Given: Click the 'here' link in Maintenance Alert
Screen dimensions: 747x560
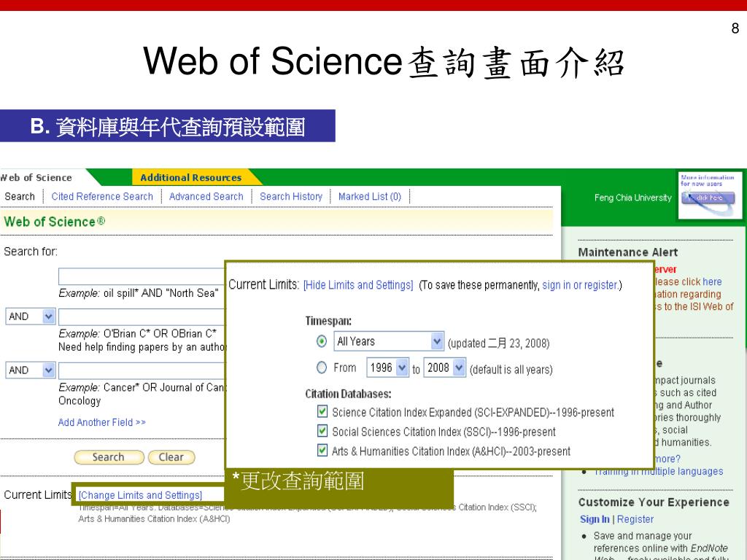Looking at the screenshot, I should pos(712,281).
